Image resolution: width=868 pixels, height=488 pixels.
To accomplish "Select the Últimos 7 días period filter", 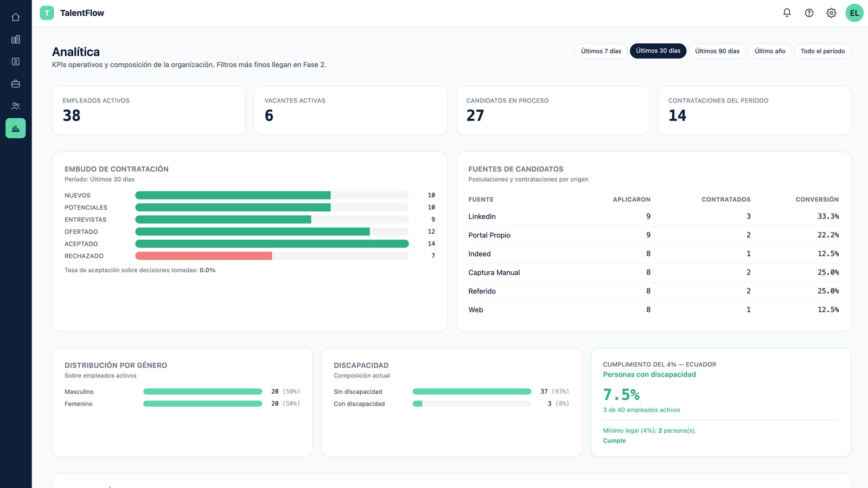I will (601, 51).
